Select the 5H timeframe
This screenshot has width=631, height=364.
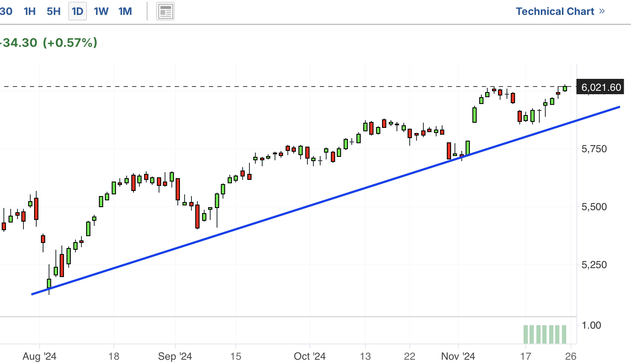pos(54,12)
